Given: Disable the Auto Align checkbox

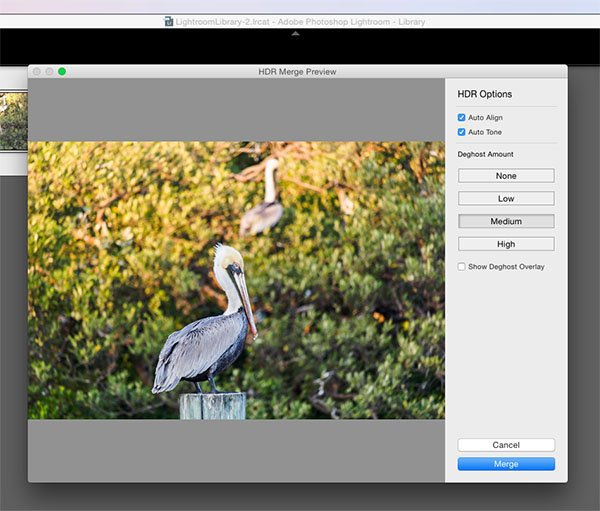Looking at the screenshot, I should [462, 118].
